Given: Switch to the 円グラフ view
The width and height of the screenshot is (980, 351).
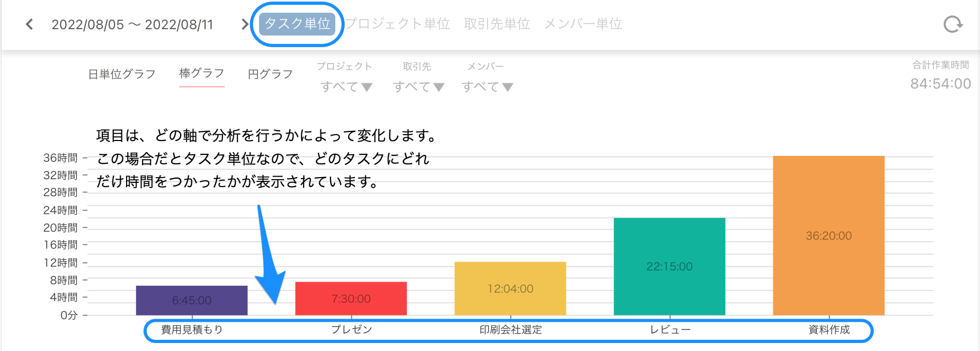Looking at the screenshot, I should (x=271, y=73).
